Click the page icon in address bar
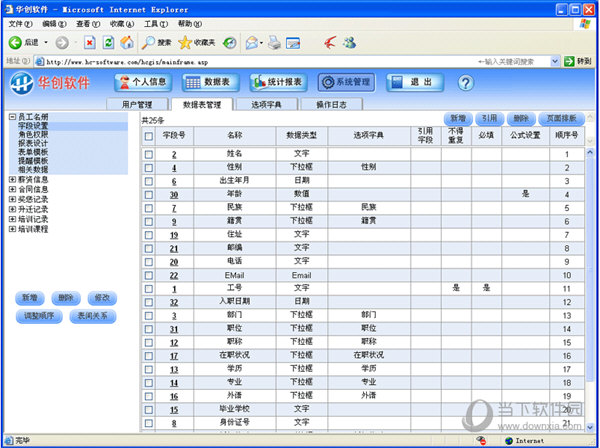The height and width of the screenshot is (448, 600). point(39,61)
